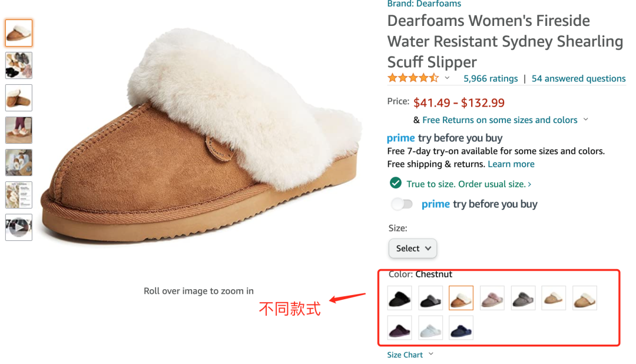This screenshot has width=636, height=364.
Task: Select the gray slipper color swatch
Action: point(523,298)
